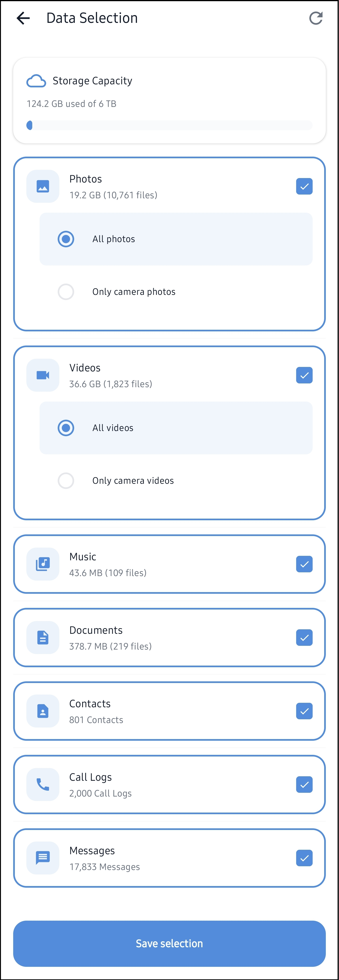Uncheck the Photos checkbox

pos(304,186)
